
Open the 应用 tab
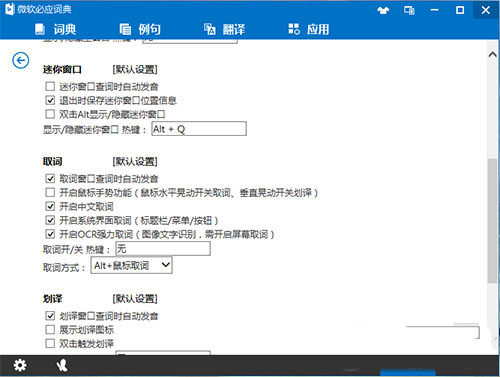(309, 29)
